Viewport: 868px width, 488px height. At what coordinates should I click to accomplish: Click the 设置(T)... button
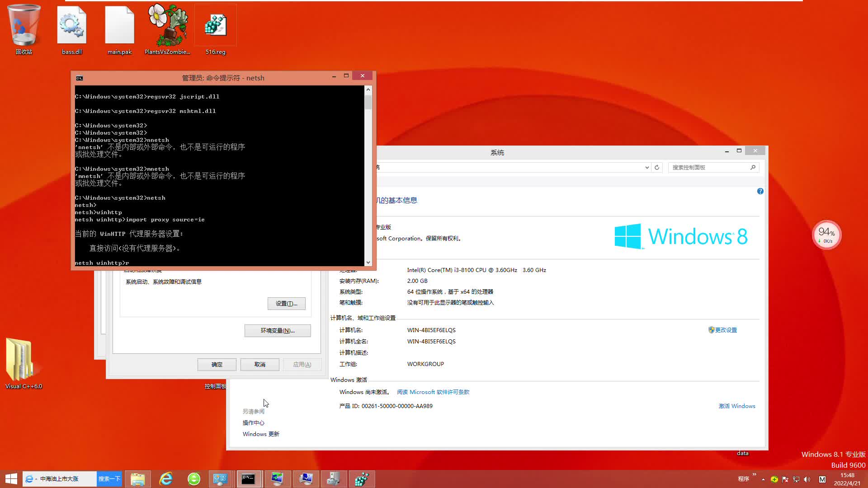[x=287, y=304]
